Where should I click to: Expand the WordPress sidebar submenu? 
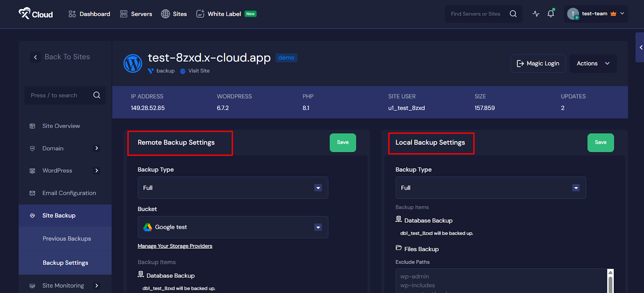(97, 171)
